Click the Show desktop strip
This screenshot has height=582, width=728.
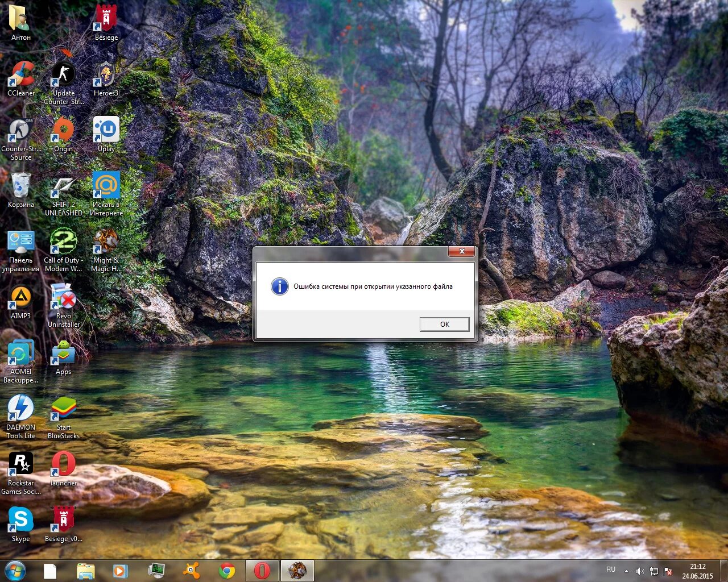(723, 571)
